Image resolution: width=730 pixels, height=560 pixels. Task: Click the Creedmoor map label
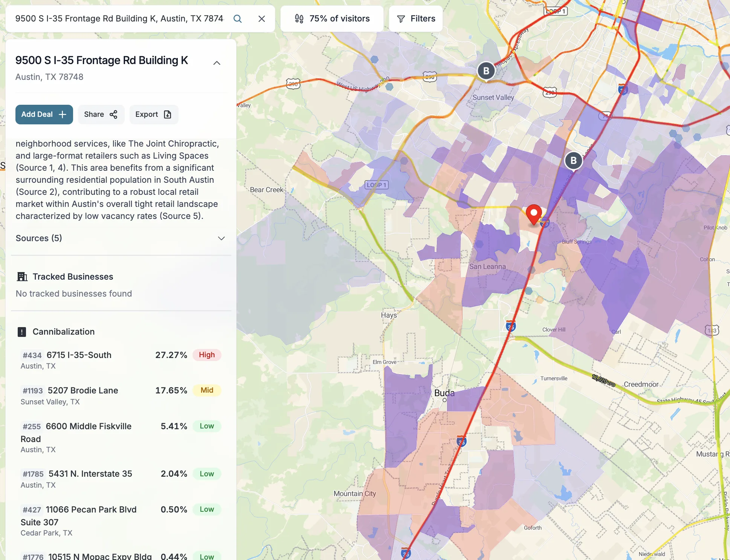coord(641,384)
